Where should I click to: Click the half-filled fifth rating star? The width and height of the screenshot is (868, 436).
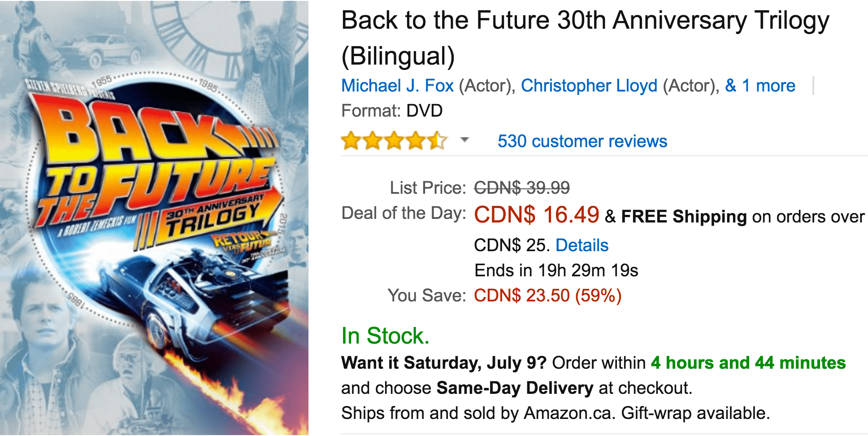tap(438, 141)
